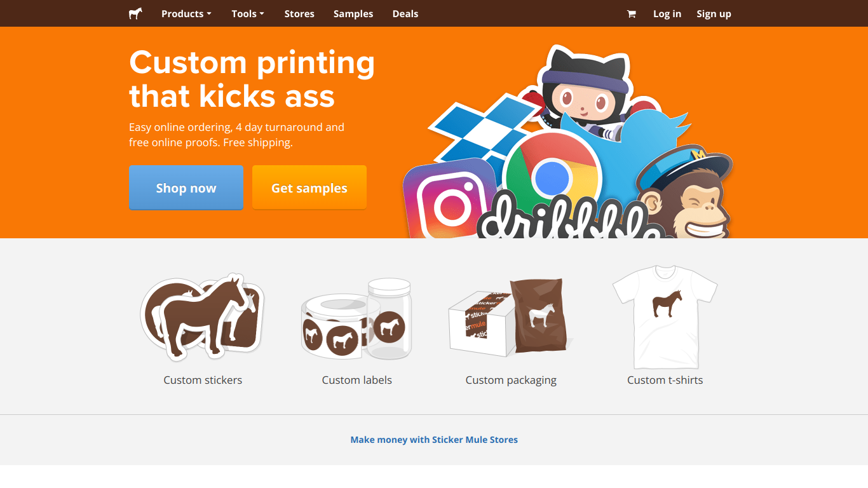The image size is (868, 488).
Task: Click the Custom t-shirts text link
Action: [x=665, y=380]
